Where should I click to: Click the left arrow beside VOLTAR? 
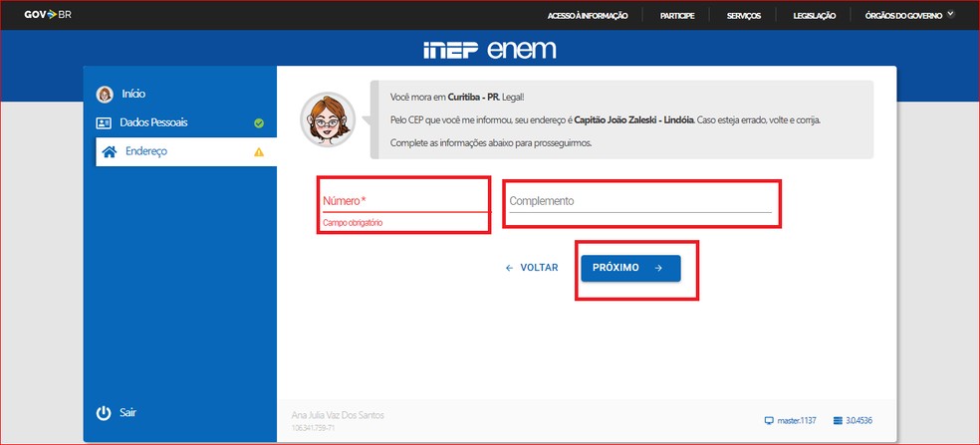pyautogui.click(x=509, y=268)
